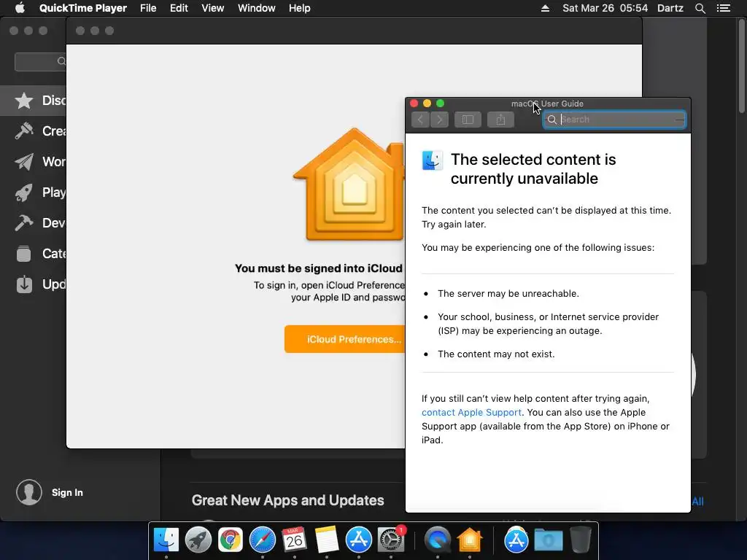Click the Finder face icon in help page

click(x=433, y=160)
